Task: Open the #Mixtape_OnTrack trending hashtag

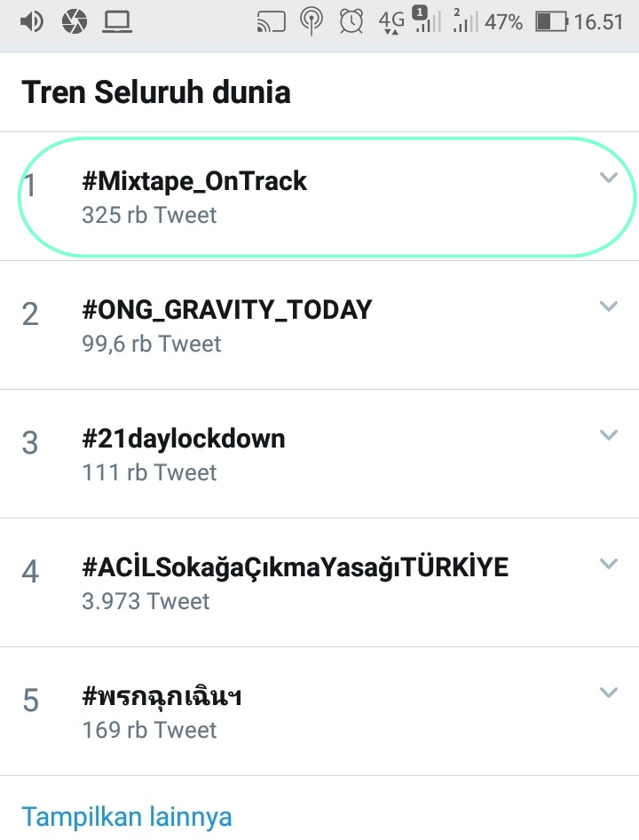Action: click(194, 181)
